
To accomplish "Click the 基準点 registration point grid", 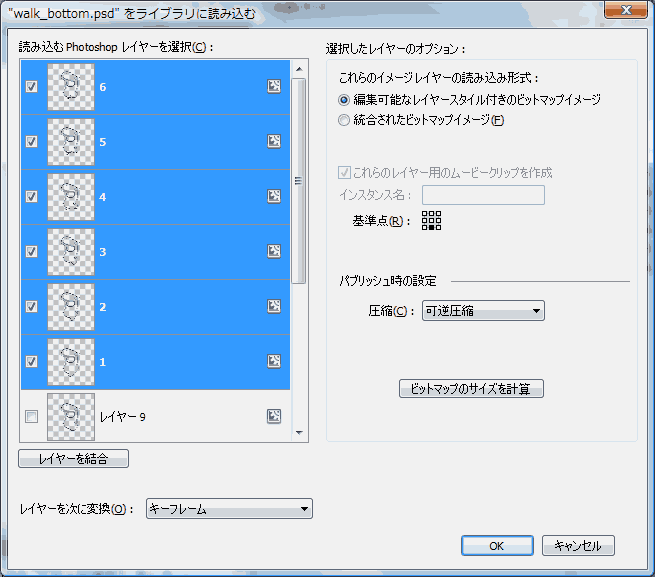I will click(x=431, y=221).
